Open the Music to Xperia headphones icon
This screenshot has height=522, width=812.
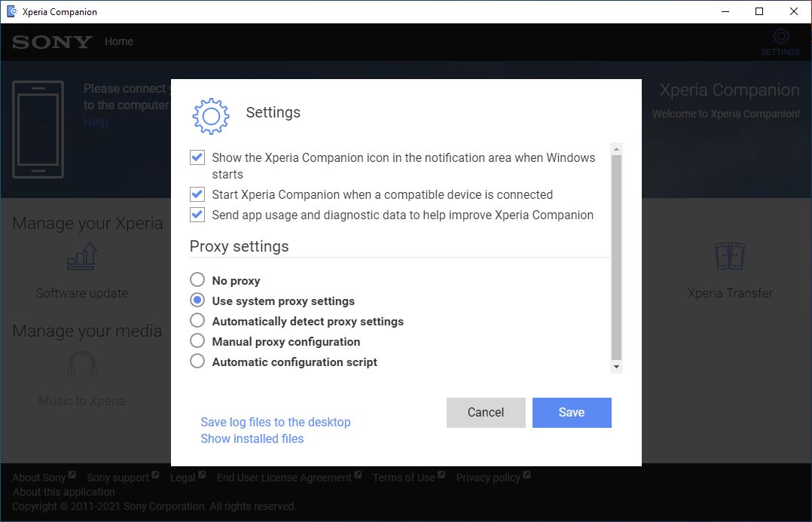pyautogui.click(x=82, y=364)
